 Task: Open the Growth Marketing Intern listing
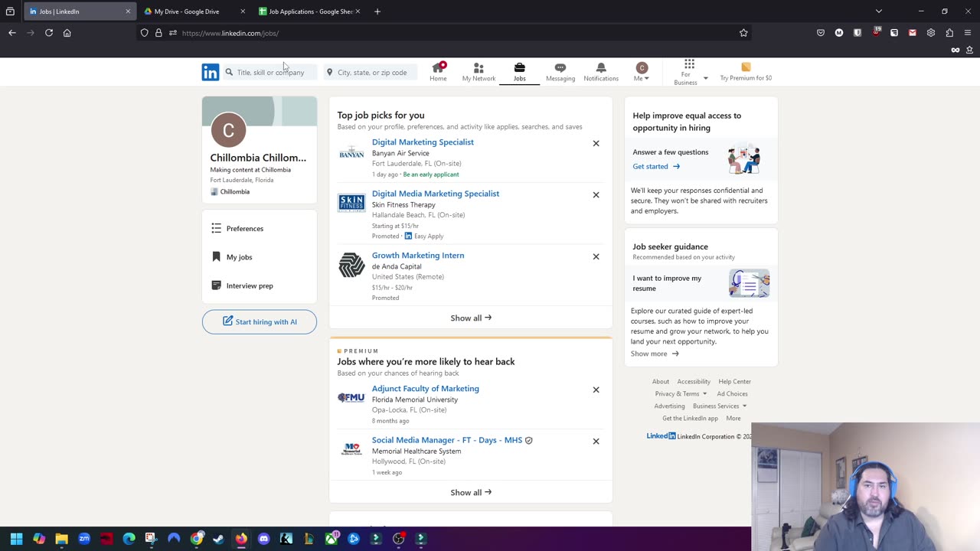[x=418, y=255]
